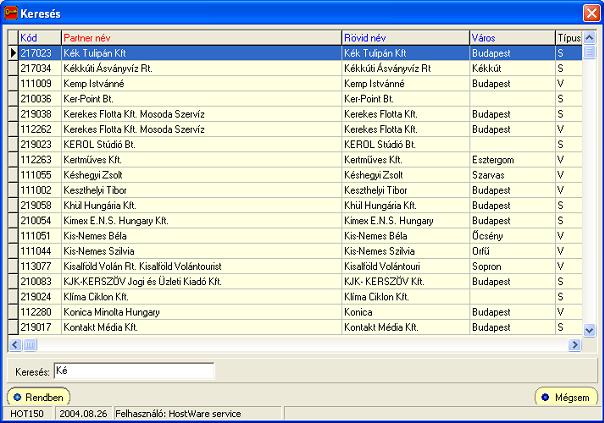Image resolution: width=604 pixels, height=423 pixels.
Task: Click code cell 111009
Action: (40, 84)
